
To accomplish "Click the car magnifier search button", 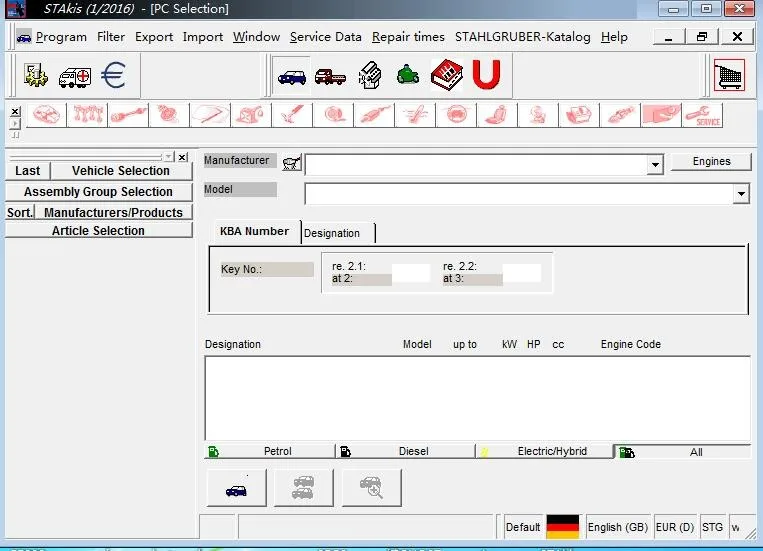I will tap(371, 488).
